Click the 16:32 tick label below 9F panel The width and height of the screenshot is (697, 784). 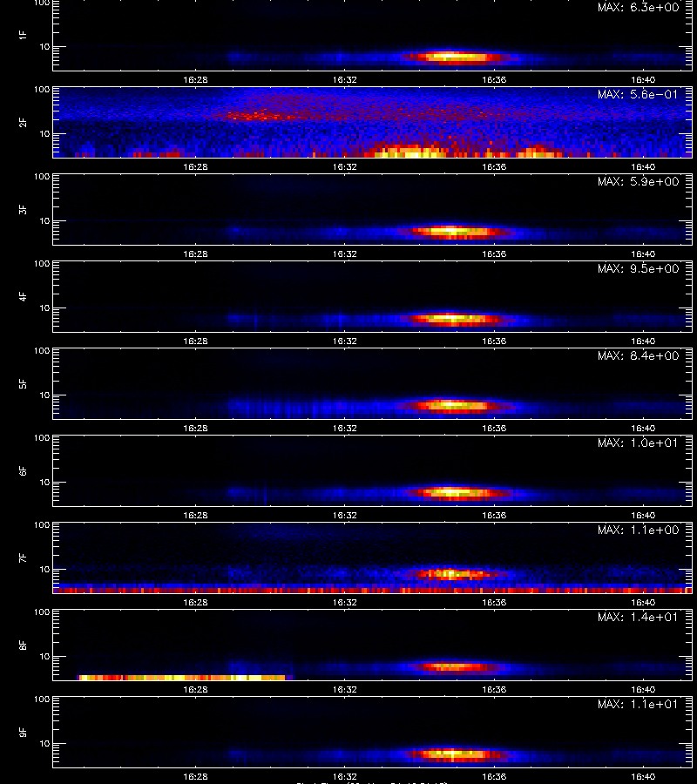click(344, 776)
